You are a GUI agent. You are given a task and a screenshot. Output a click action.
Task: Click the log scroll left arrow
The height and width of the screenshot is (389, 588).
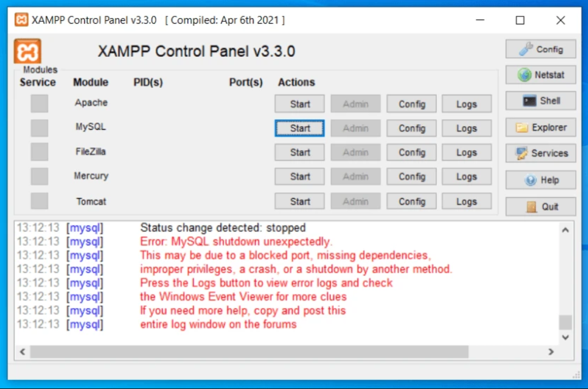[x=22, y=352]
